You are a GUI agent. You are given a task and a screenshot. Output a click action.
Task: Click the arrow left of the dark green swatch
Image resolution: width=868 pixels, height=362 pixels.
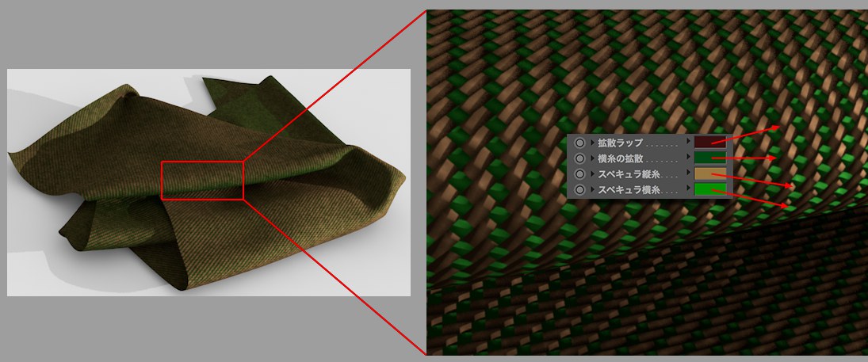[688, 158]
